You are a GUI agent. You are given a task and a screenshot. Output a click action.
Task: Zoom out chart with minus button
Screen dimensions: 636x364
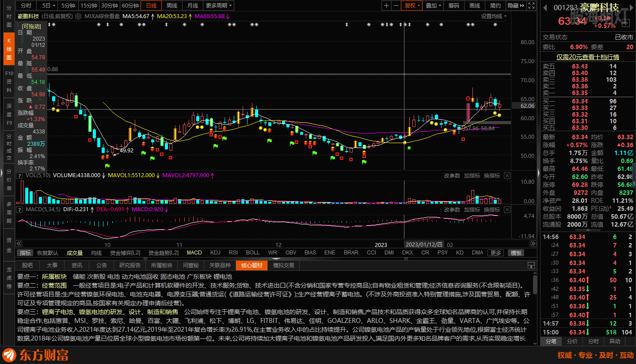(396, 6)
